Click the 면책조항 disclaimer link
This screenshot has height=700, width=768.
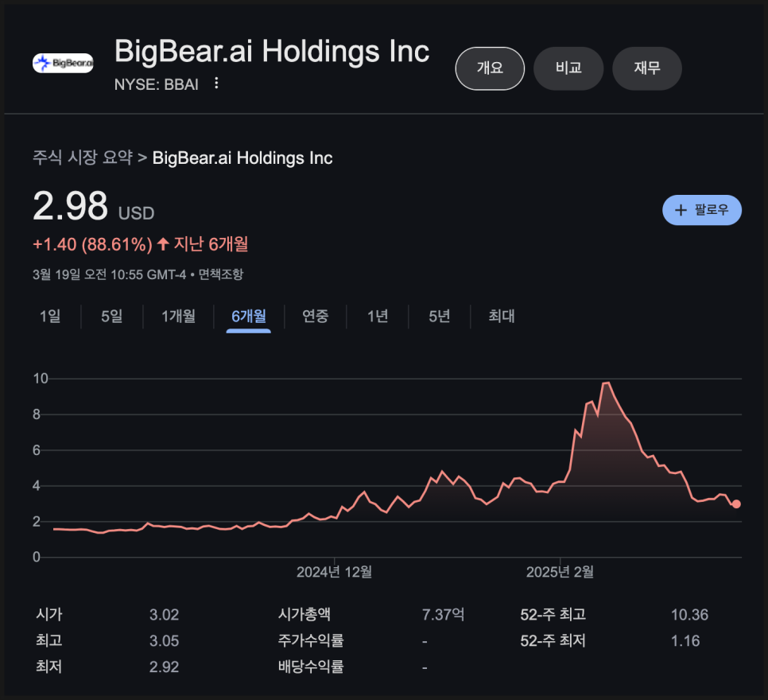click(x=220, y=274)
